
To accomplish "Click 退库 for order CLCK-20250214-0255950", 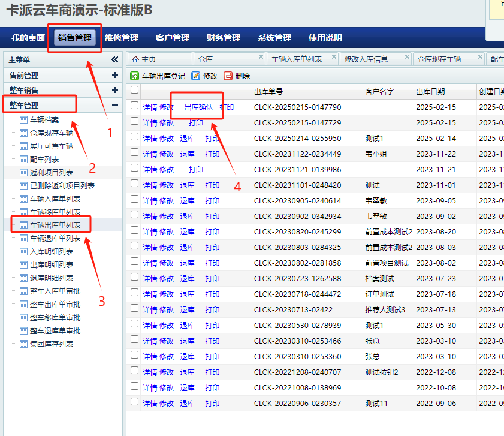I will pyautogui.click(x=187, y=139).
